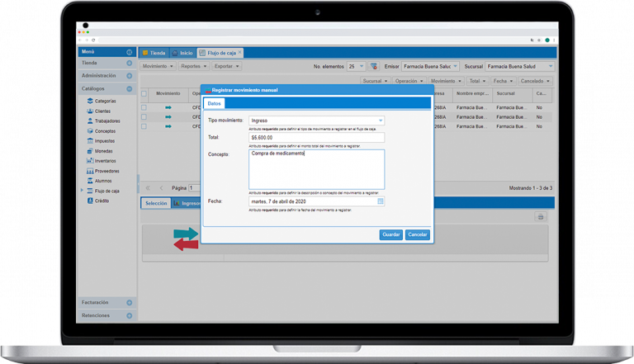The width and height of the screenshot is (634, 364).
Task: Click the calendar icon in Fecha field
Action: pos(381,201)
